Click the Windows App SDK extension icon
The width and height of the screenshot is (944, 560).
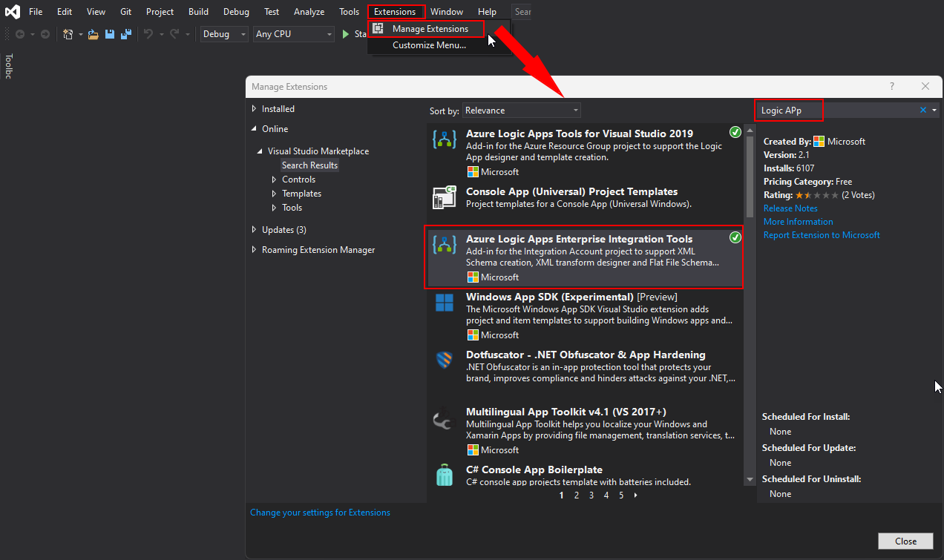[x=444, y=303]
